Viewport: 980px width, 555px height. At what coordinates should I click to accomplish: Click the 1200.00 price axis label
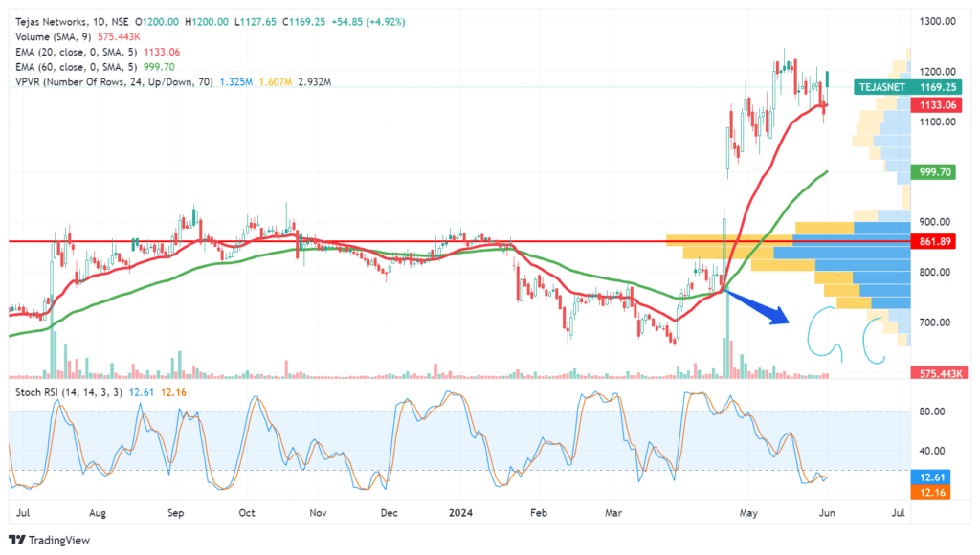coord(937,71)
